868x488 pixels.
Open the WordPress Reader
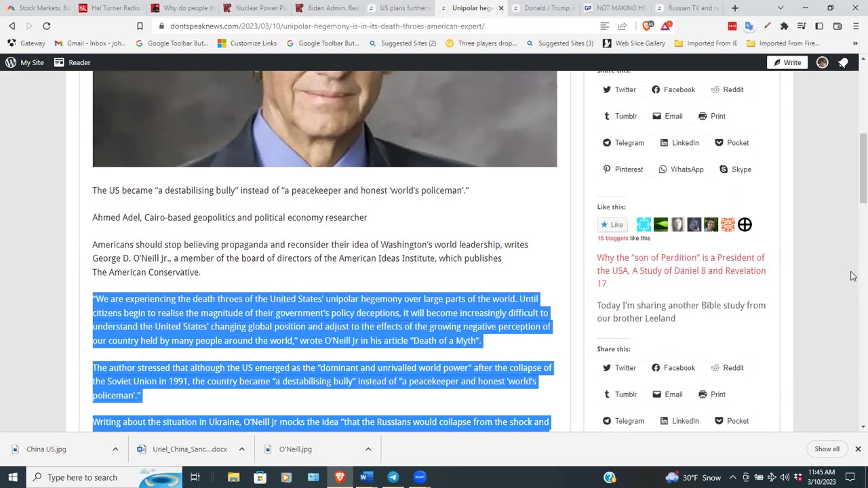click(x=72, y=62)
